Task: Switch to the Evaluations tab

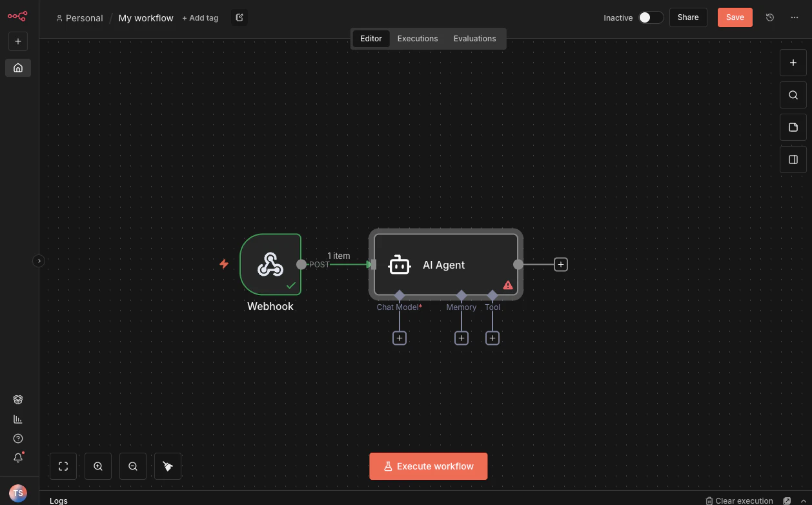Action: (x=474, y=39)
